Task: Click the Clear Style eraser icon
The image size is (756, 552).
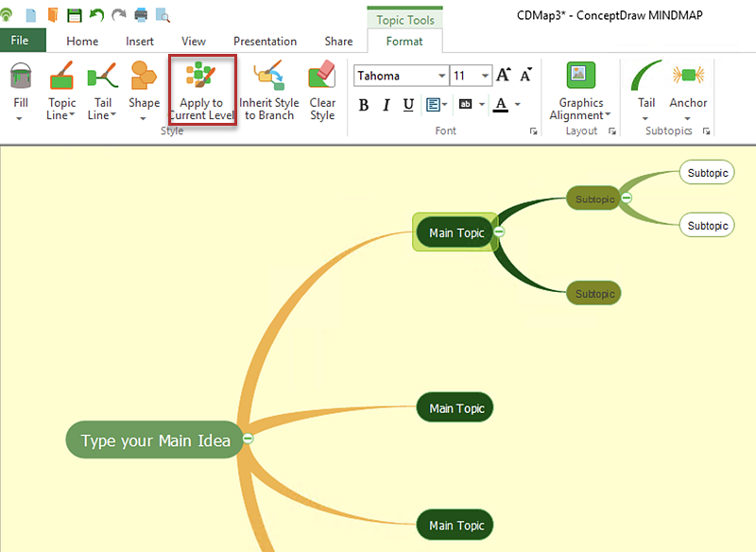Action: (322, 75)
